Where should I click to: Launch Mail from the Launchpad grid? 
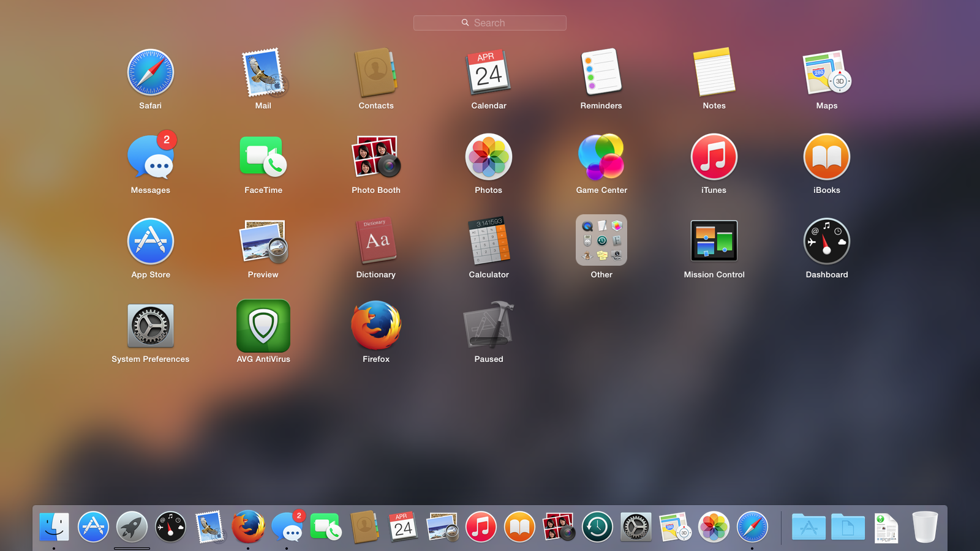[x=263, y=72]
